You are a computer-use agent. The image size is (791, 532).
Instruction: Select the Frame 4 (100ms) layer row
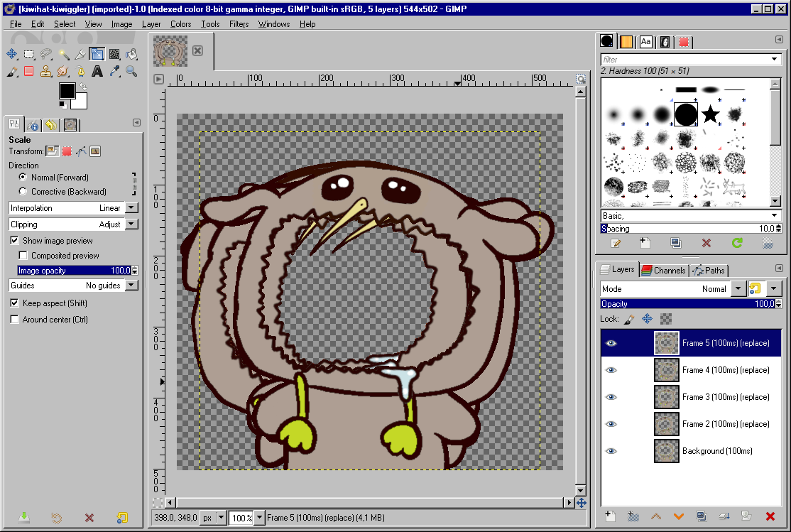point(691,370)
